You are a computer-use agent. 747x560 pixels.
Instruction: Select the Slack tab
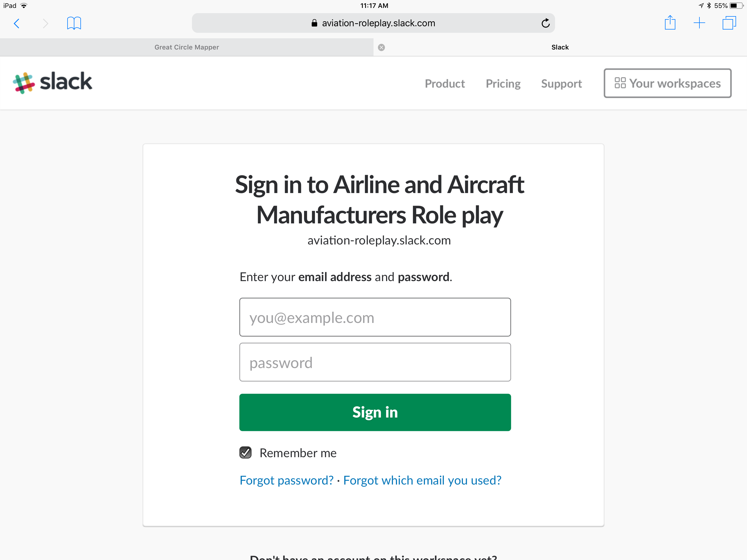pos(560,47)
